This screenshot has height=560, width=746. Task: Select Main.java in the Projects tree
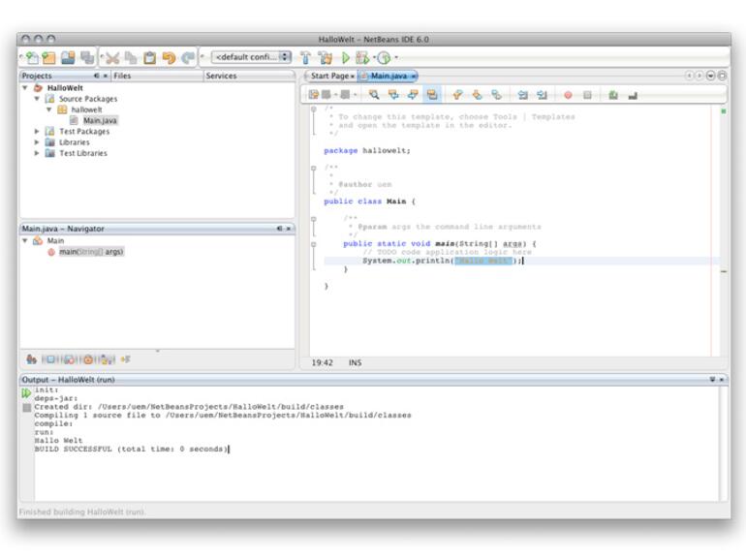click(x=99, y=120)
